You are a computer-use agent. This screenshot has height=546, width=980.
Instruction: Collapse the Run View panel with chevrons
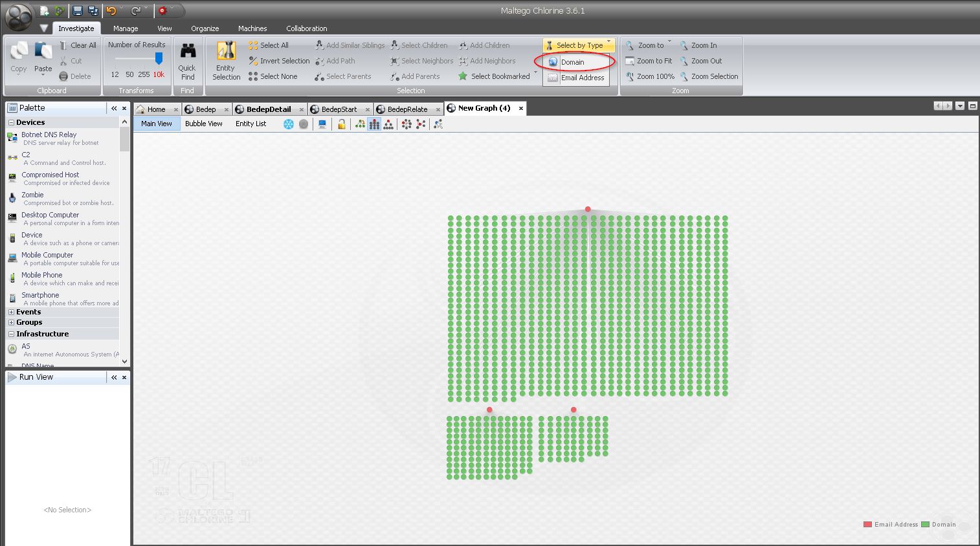[x=114, y=377]
